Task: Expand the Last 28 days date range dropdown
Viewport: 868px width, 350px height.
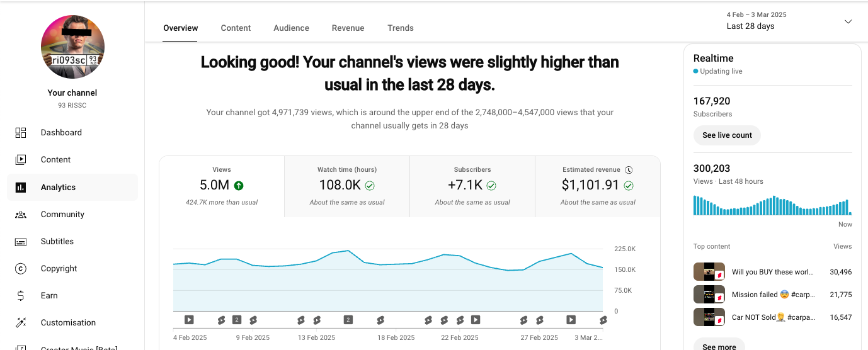Action: (848, 21)
